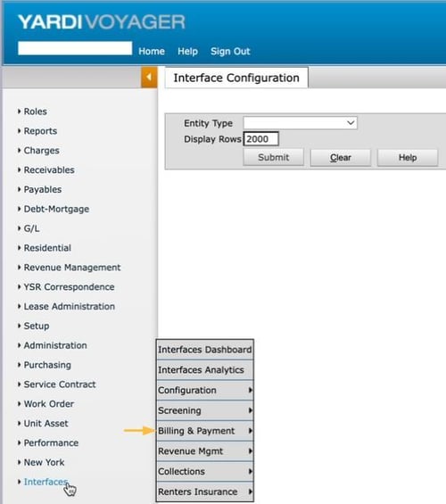
Task: Expand the Charges menu
Action: [x=38, y=151]
